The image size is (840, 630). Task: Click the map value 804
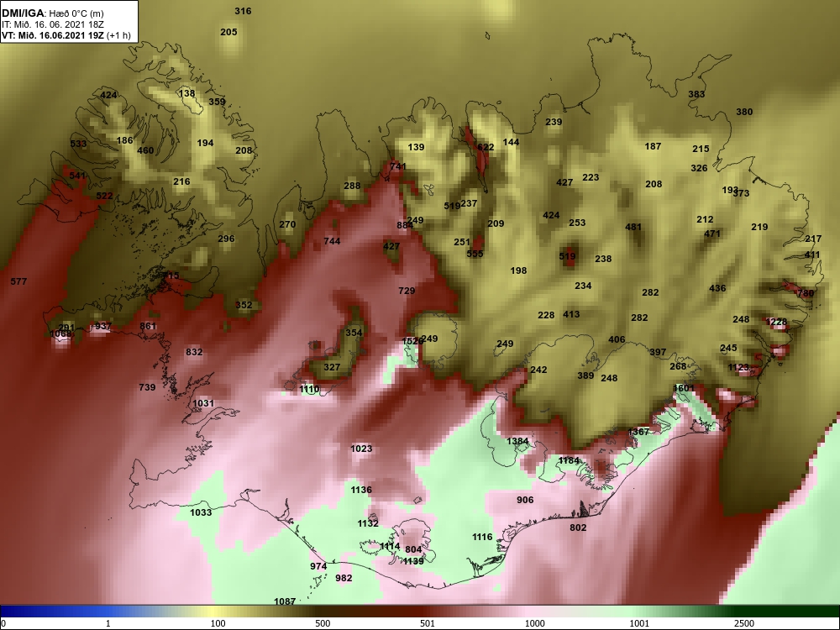tap(413, 549)
